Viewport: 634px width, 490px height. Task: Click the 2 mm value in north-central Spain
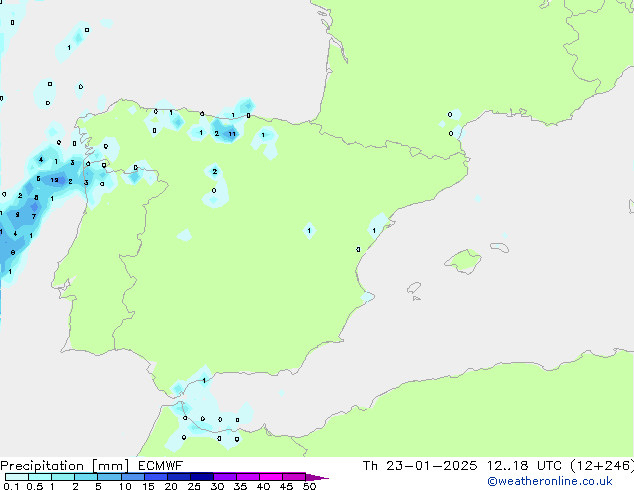[214, 172]
